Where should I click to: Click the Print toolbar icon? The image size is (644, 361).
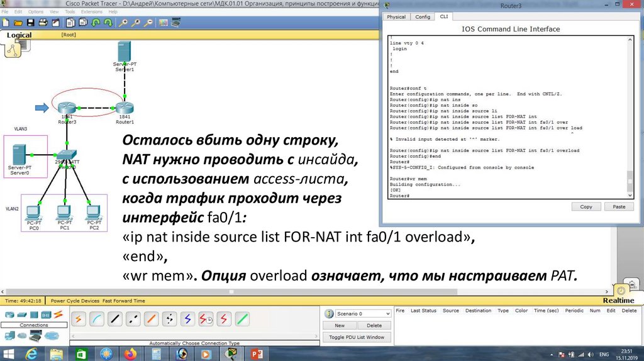point(43,23)
